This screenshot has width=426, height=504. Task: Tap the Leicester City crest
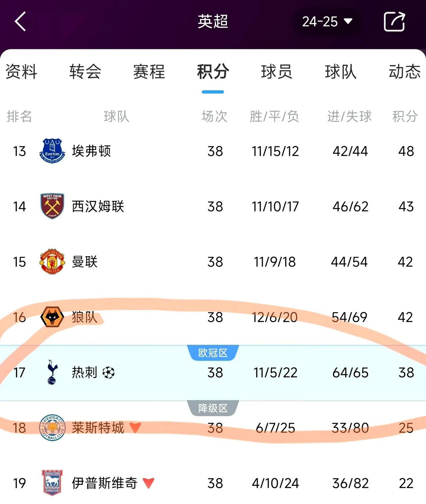tap(52, 428)
